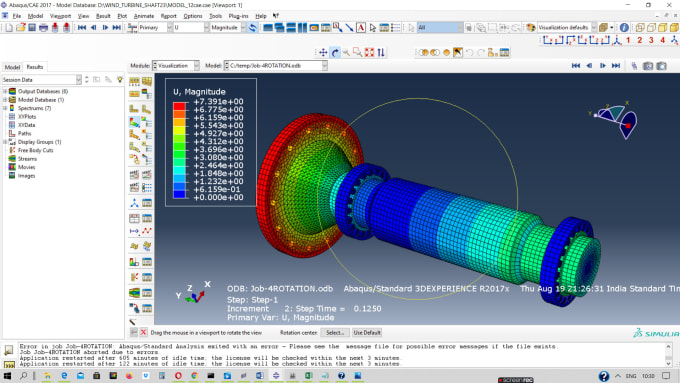Click the Print icon in toolbar
Viewport: 680px width, 383px height.
click(x=43, y=27)
